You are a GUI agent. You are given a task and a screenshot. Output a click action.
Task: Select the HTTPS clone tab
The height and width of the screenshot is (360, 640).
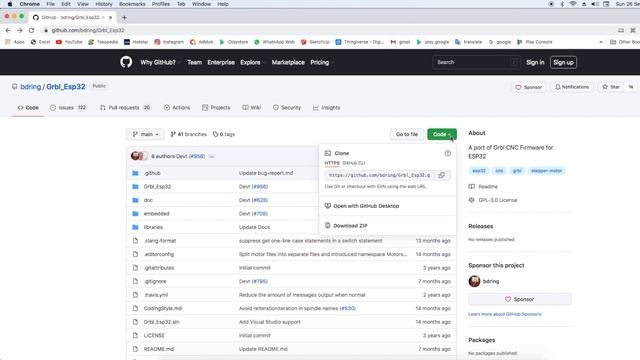332,163
